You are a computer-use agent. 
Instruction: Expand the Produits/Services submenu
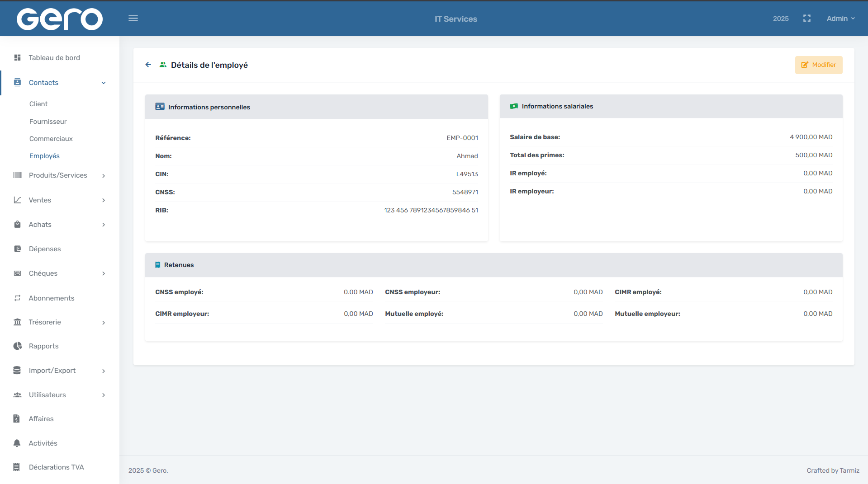104,176
